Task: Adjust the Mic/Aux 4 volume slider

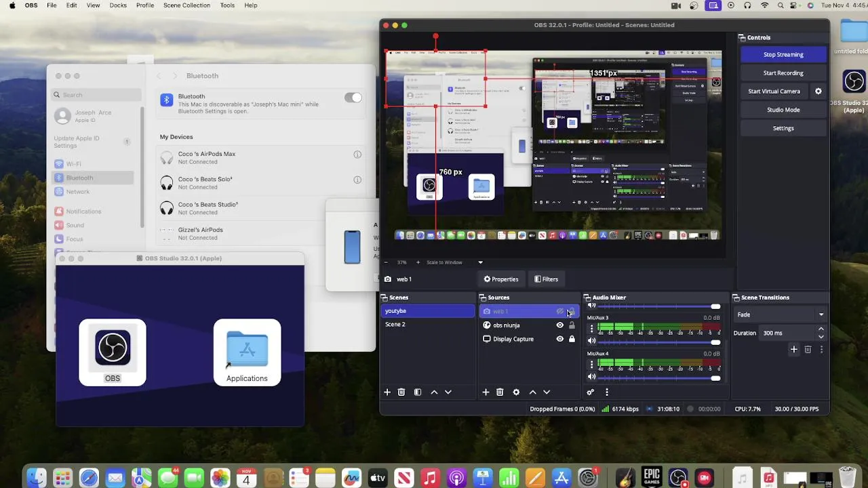Action: point(658,378)
